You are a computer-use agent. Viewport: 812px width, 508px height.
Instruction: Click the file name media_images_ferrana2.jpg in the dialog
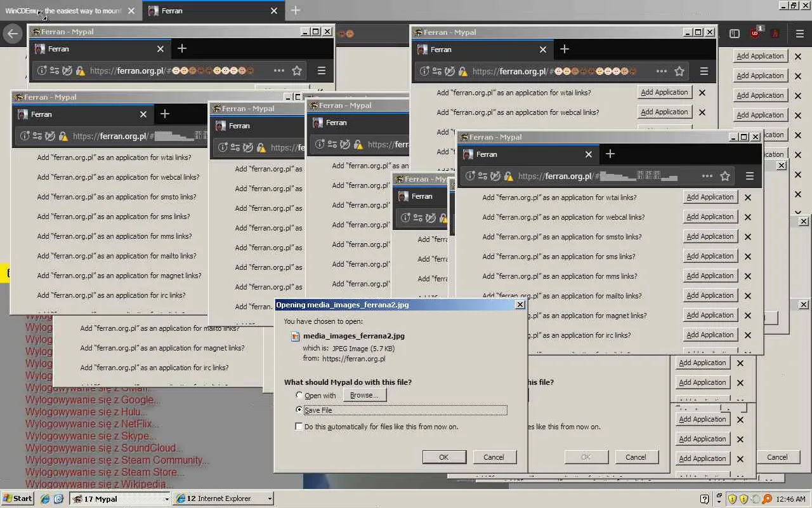coord(354,336)
